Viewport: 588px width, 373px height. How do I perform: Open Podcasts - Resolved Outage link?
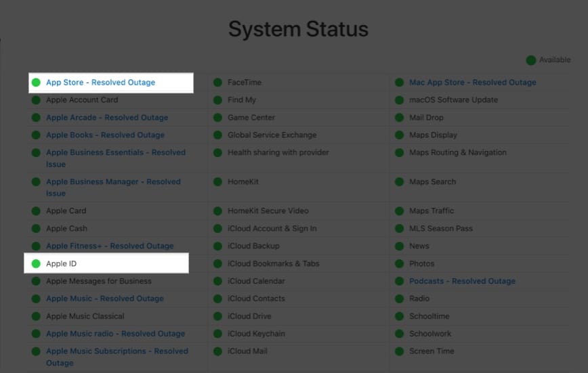tap(462, 281)
